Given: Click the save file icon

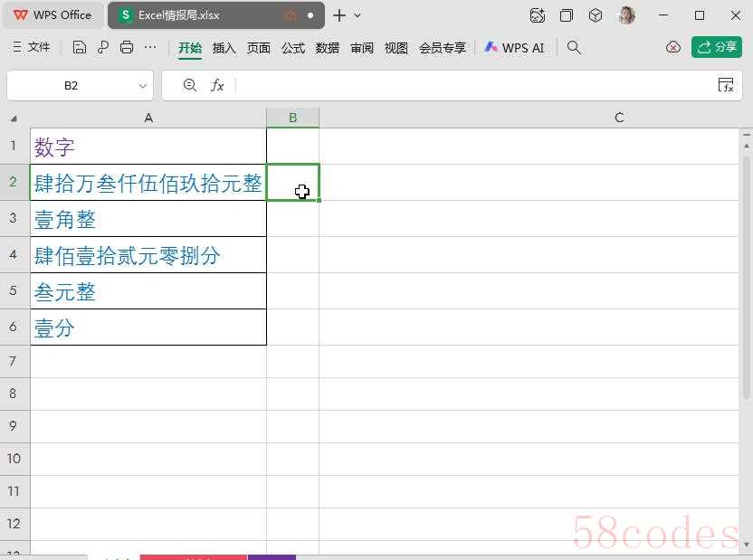Looking at the screenshot, I should pyautogui.click(x=80, y=47).
